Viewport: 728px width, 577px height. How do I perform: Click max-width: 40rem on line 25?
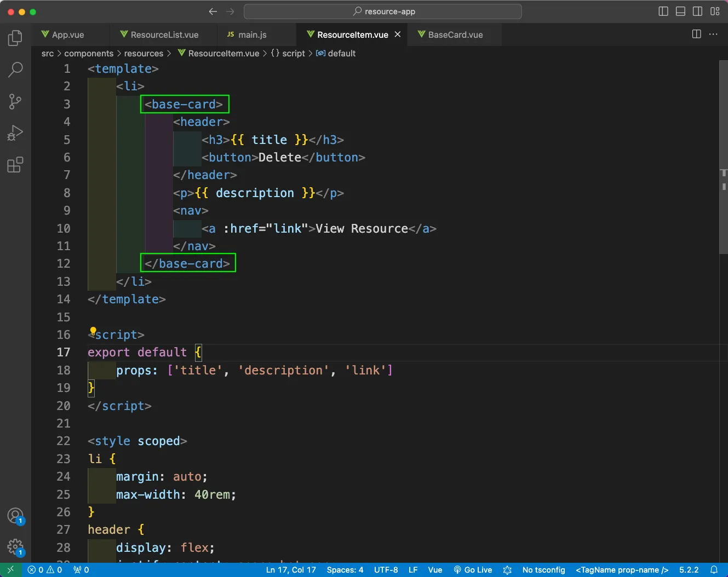click(x=176, y=494)
